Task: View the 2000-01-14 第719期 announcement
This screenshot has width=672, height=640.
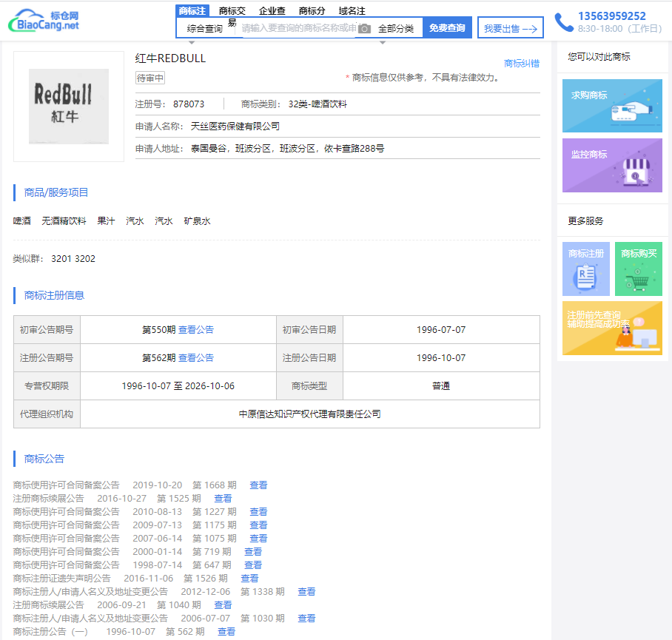Action: coord(253,552)
